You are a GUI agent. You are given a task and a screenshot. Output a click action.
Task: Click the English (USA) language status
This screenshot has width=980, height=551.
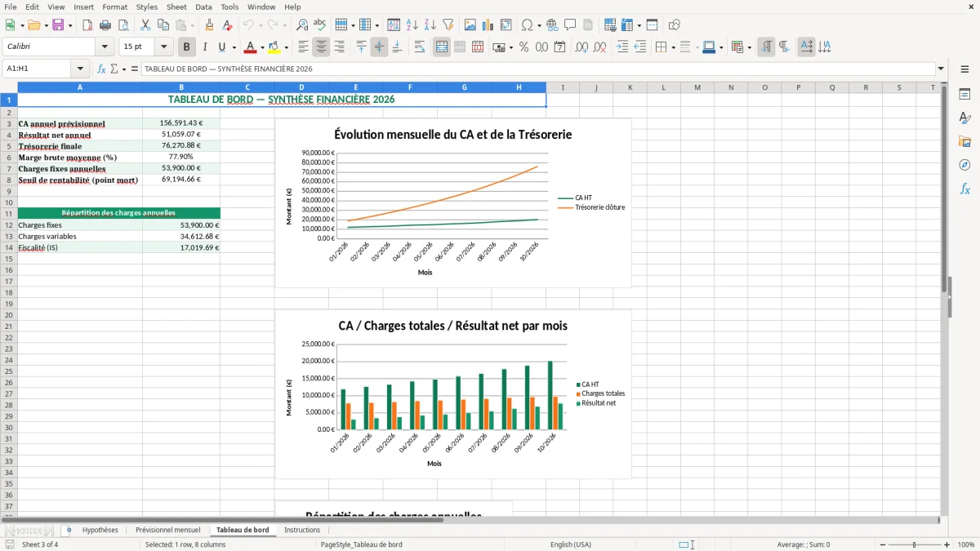pos(571,544)
